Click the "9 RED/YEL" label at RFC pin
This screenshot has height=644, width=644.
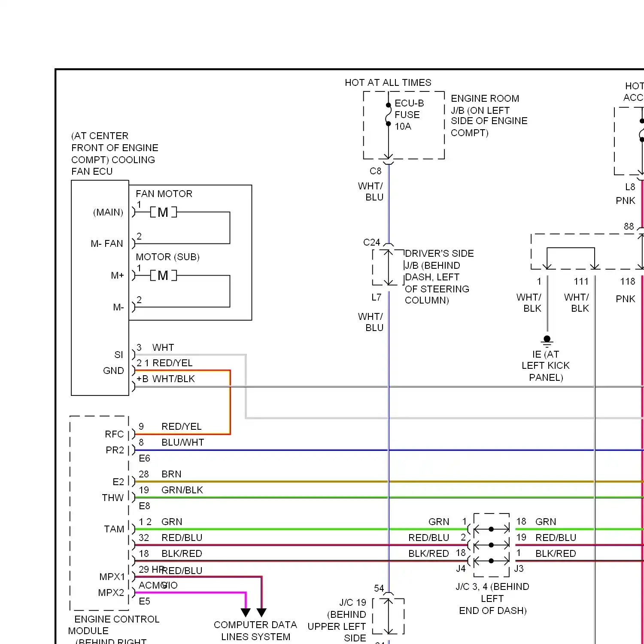point(170,426)
